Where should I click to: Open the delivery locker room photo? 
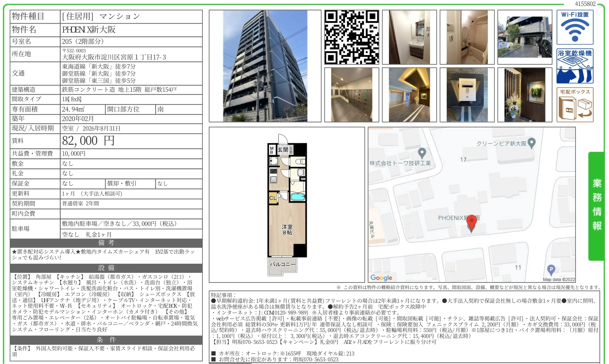click(x=352, y=95)
